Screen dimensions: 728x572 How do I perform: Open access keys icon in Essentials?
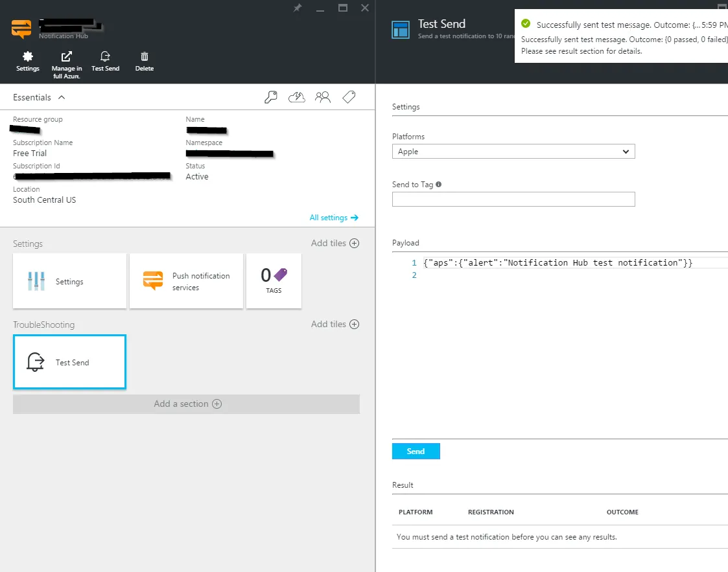[271, 97]
